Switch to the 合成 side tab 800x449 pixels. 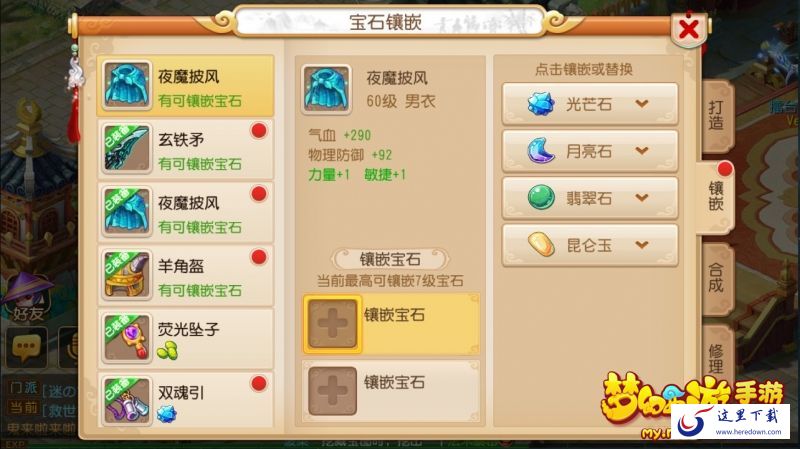pos(716,278)
